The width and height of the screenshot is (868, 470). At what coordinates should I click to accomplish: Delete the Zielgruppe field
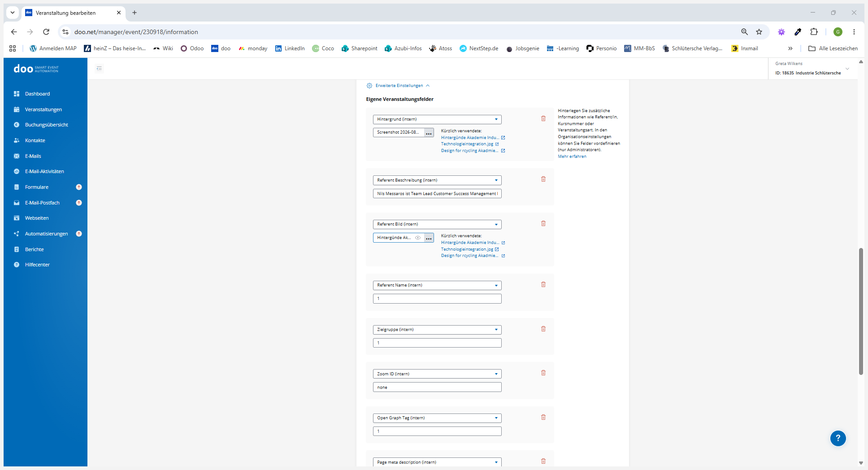point(543,329)
